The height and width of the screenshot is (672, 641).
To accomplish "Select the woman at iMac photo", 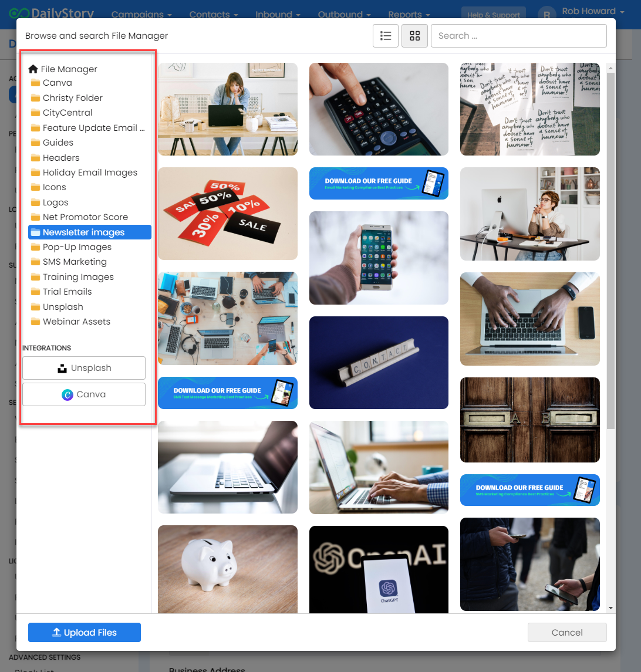I will coord(530,214).
